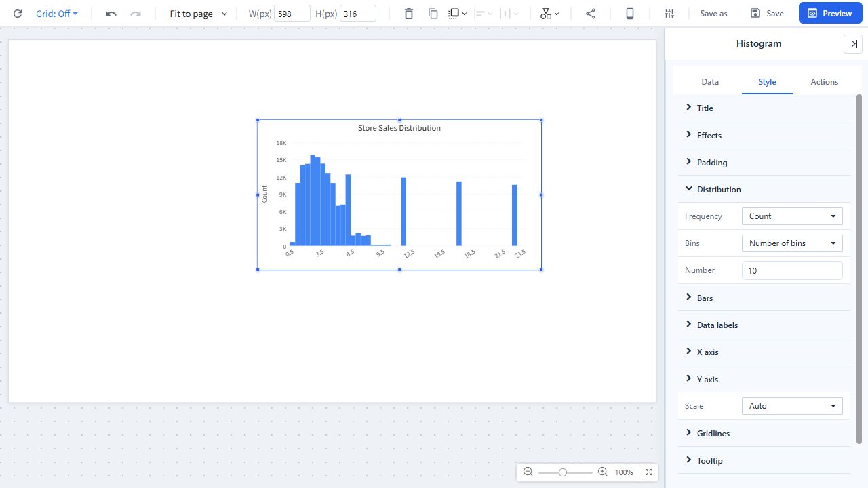The image size is (868, 488).
Task: Click the blue Preview button
Action: point(830,14)
